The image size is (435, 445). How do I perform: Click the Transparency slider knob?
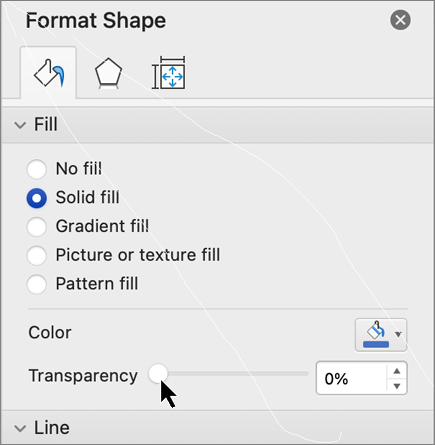(158, 374)
